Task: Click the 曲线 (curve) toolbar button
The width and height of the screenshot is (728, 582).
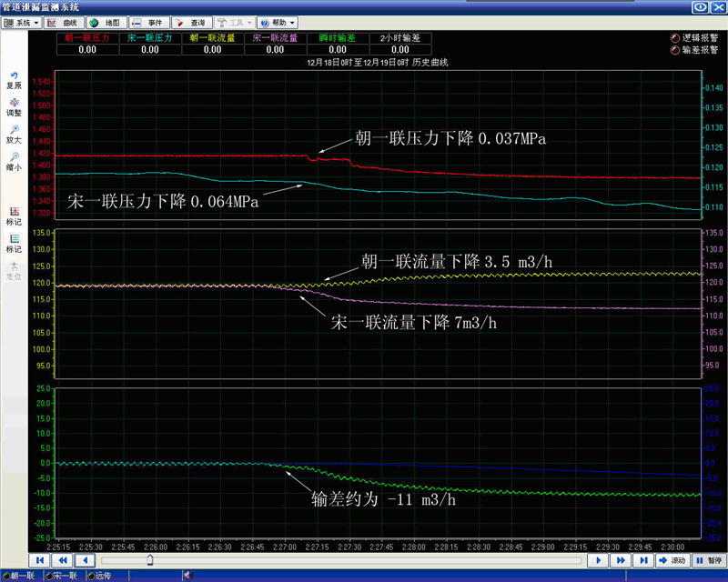Action: pos(63,22)
